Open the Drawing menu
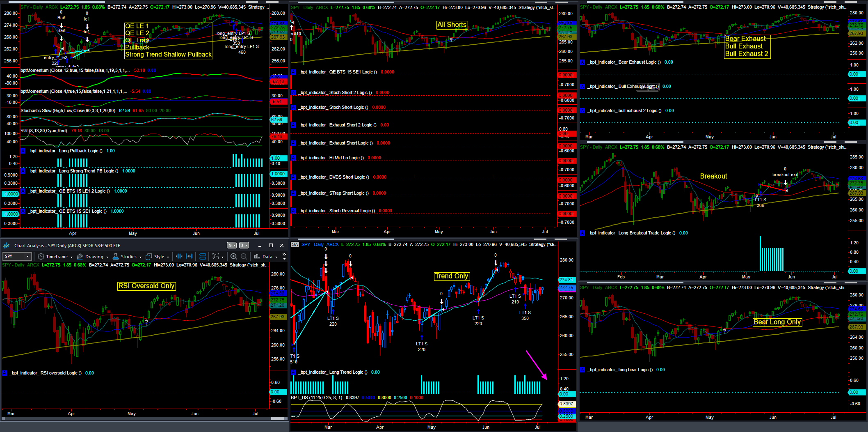The image size is (868, 432). 93,257
